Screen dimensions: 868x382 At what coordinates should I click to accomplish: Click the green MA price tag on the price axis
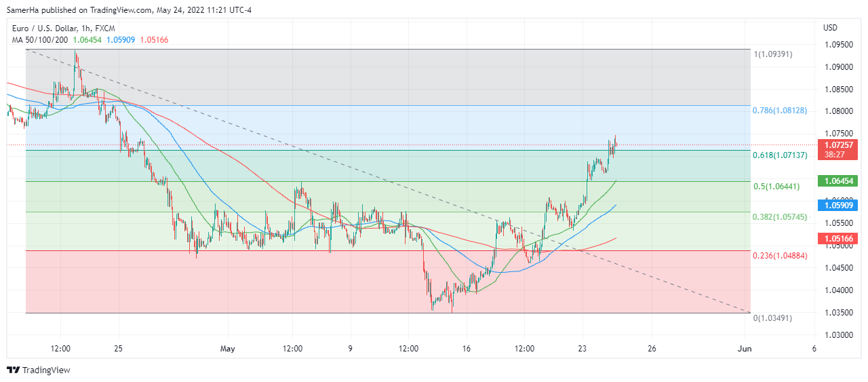[839, 181]
